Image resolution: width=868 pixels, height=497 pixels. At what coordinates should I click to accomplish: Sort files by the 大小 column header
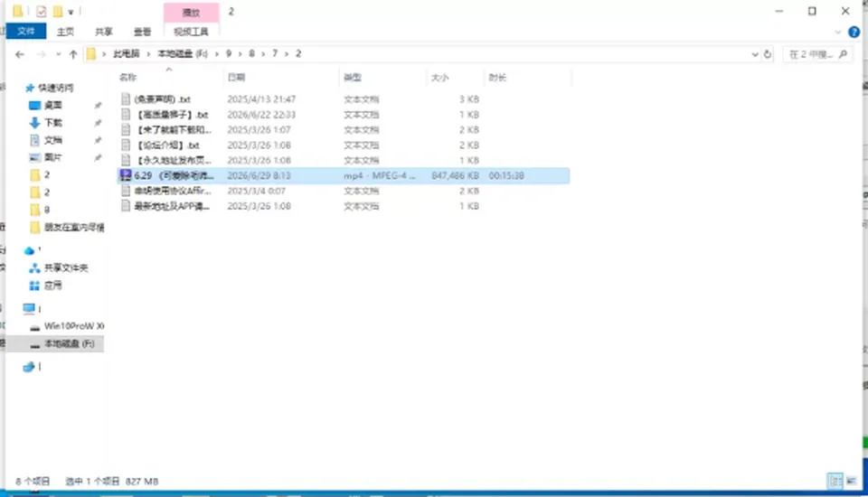pyautogui.click(x=440, y=78)
